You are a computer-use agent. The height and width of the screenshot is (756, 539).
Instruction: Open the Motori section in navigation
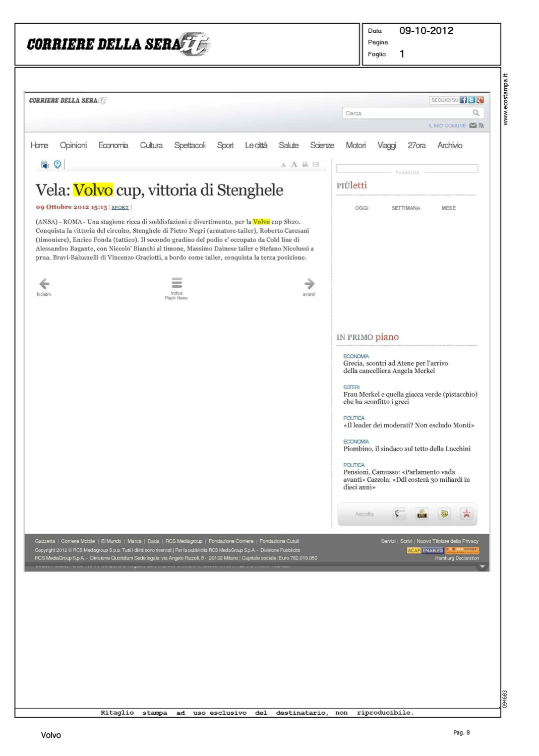(x=355, y=145)
